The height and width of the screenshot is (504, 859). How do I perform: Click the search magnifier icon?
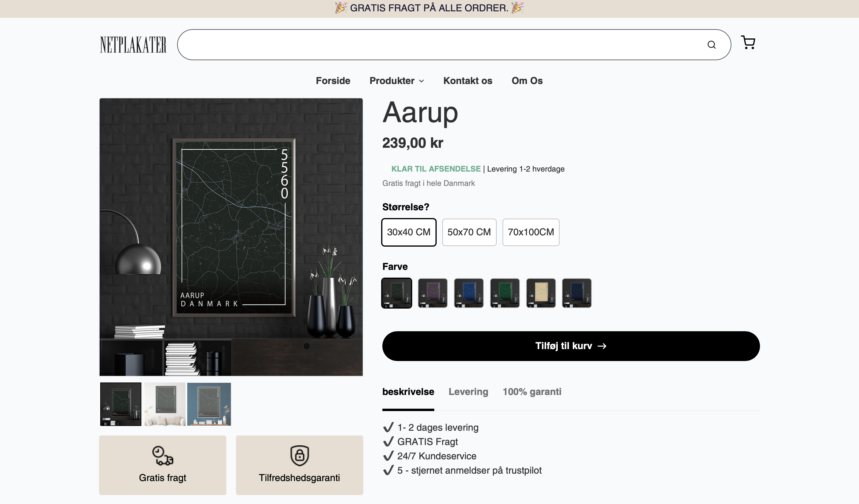click(711, 45)
